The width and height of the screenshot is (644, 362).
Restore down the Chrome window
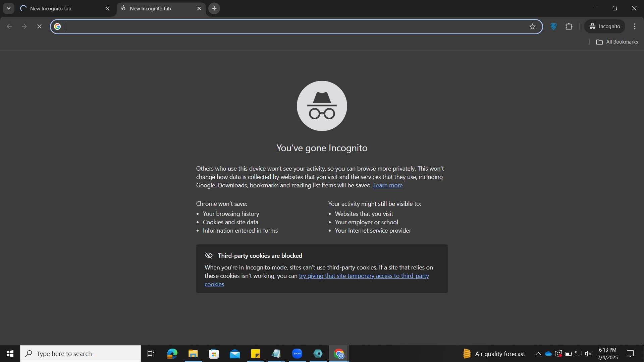pyautogui.click(x=615, y=8)
